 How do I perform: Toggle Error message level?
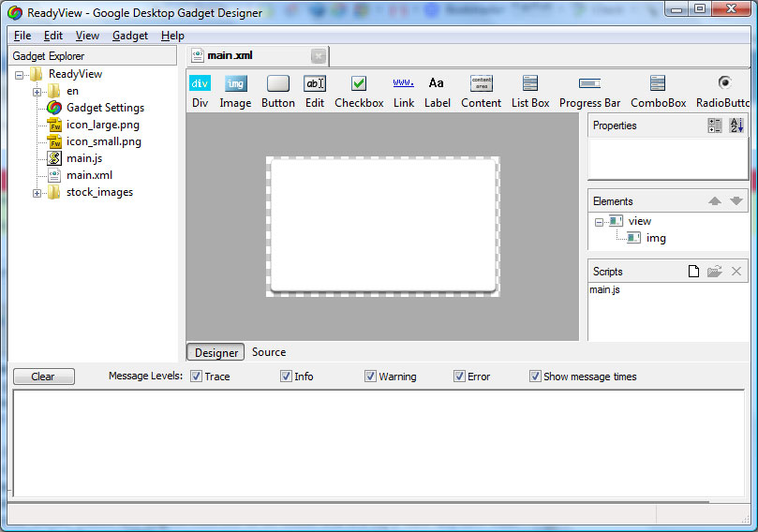click(x=459, y=376)
